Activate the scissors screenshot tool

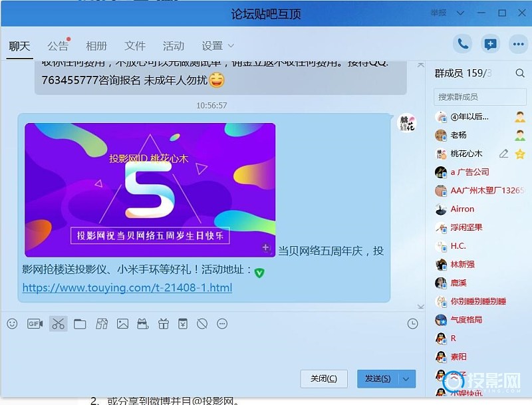(x=58, y=324)
